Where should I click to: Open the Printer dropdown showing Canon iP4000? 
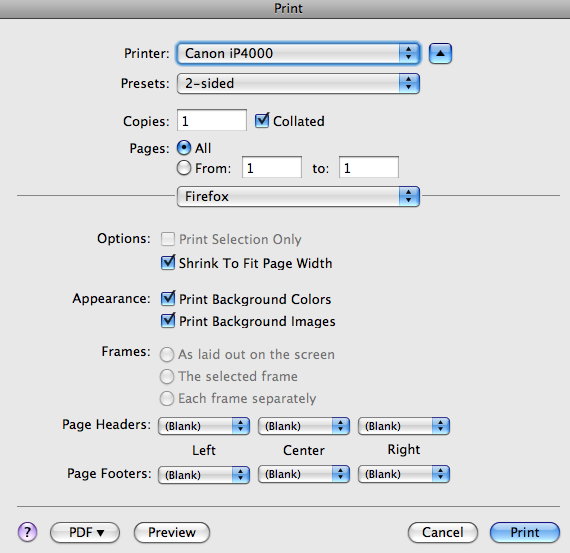pyautogui.click(x=298, y=53)
